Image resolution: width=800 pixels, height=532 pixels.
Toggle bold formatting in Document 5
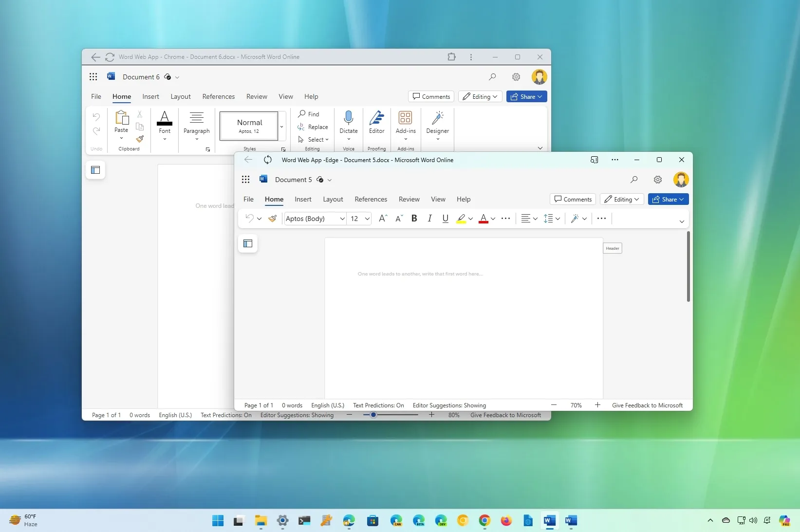click(x=414, y=219)
